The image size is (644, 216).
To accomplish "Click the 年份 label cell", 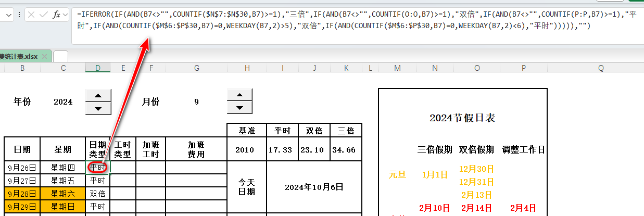I will tap(22, 102).
